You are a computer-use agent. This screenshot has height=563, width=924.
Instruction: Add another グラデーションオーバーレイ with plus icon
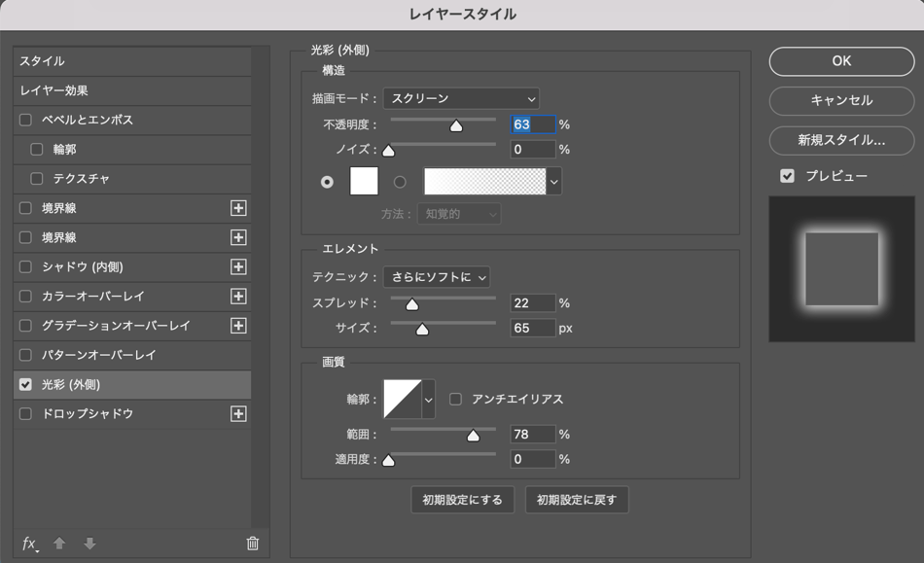click(x=238, y=326)
